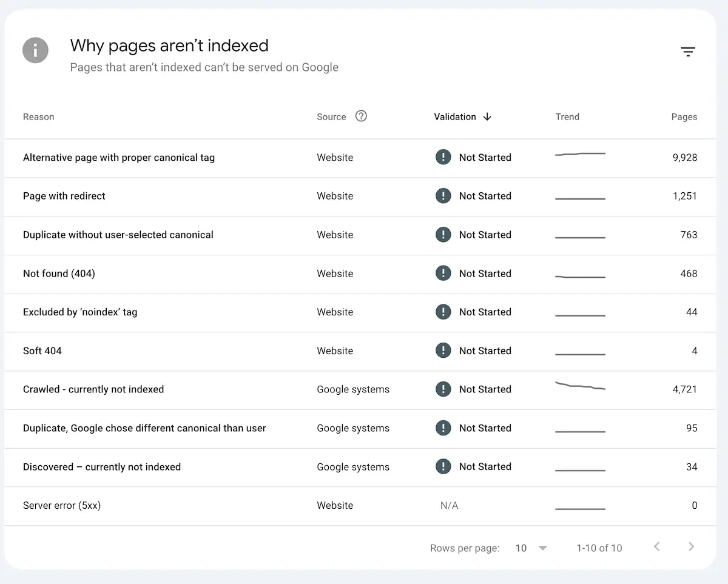The height and width of the screenshot is (584, 728).
Task: Go to next page of results arrow
Action: pos(691,547)
